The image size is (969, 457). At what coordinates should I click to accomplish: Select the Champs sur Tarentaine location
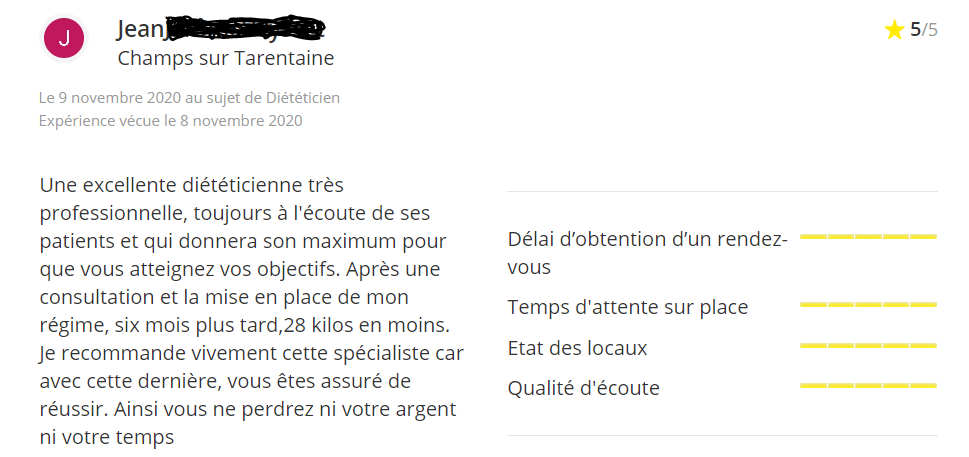point(225,58)
